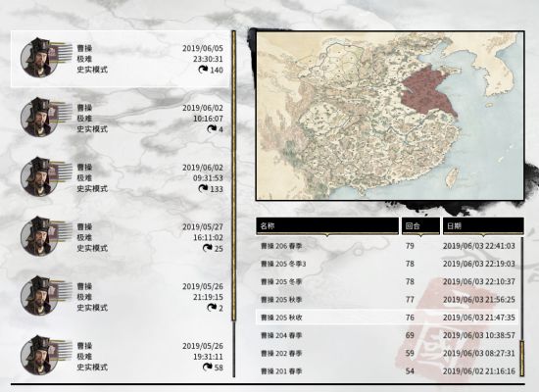The image size is (539, 392).
Task: Click the turn arrow icon beside 4
Action: (212, 129)
